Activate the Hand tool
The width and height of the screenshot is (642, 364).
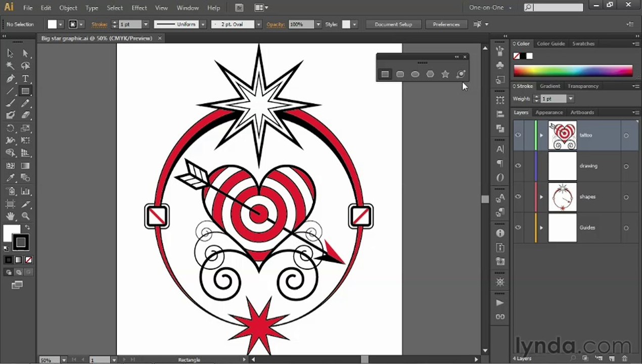coord(10,216)
